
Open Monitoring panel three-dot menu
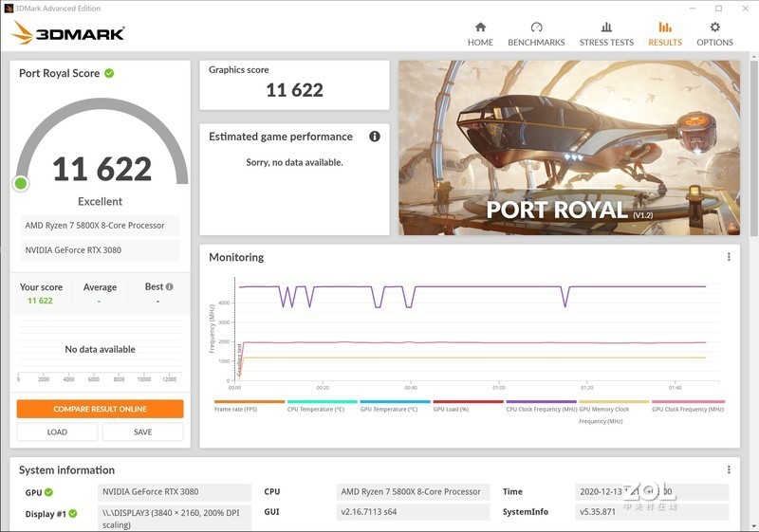click(x=729, y=257)
